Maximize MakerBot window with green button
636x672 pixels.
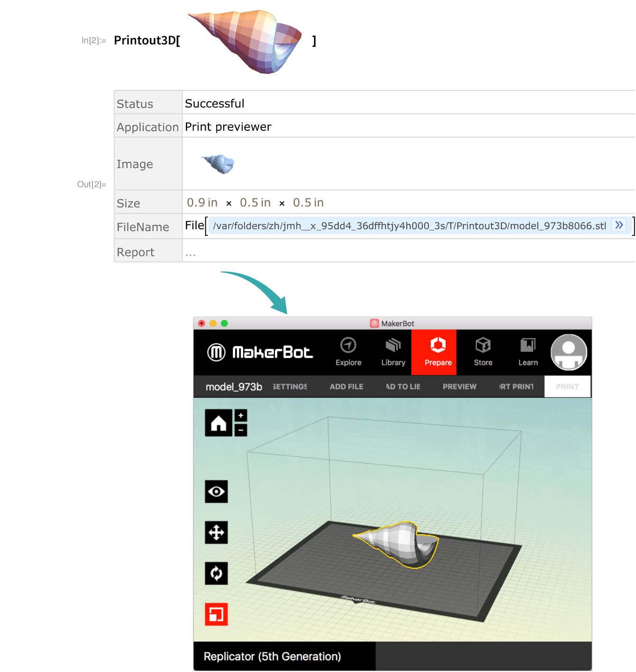pos(224,323)
